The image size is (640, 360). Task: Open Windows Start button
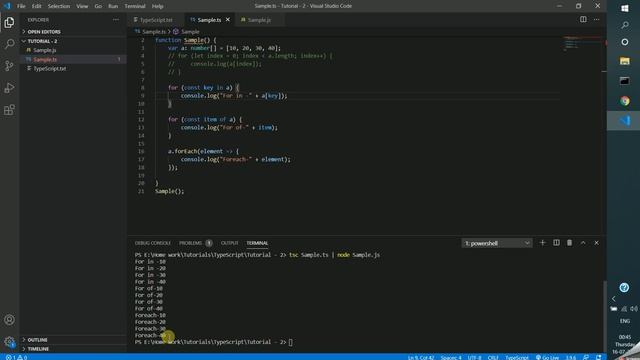click(x=624, y=9)
